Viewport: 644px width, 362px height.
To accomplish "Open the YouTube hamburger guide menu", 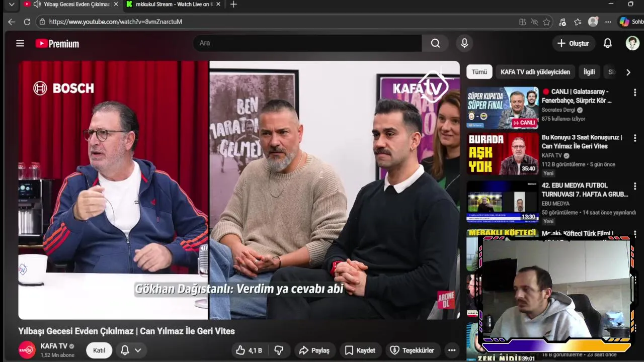I will [20, 43].
